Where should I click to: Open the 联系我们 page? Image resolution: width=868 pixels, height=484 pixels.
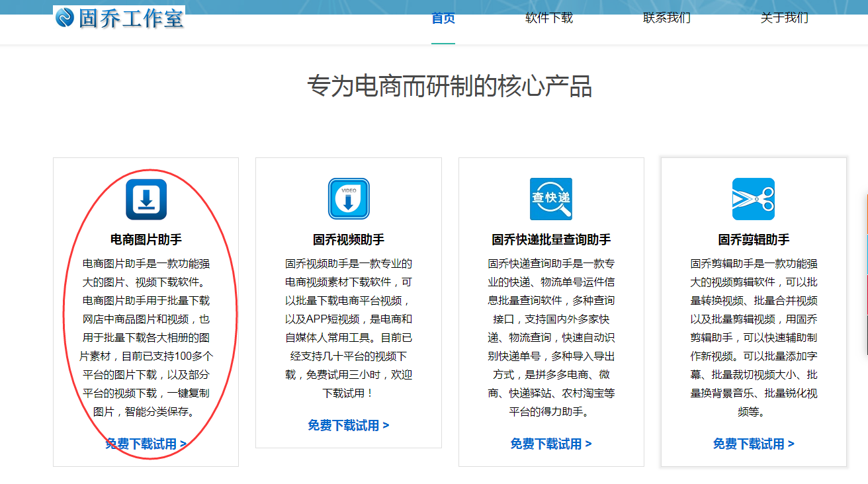tap(667, 19)
